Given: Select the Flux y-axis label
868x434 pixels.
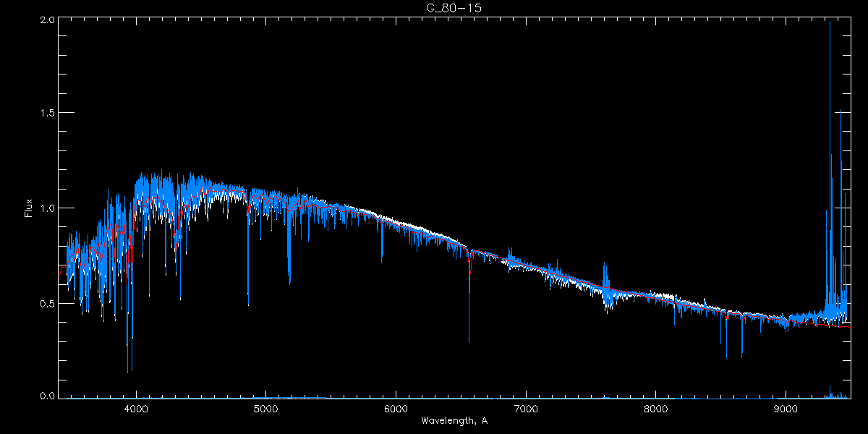Looking at the screenshot, I should coord(29,208).
